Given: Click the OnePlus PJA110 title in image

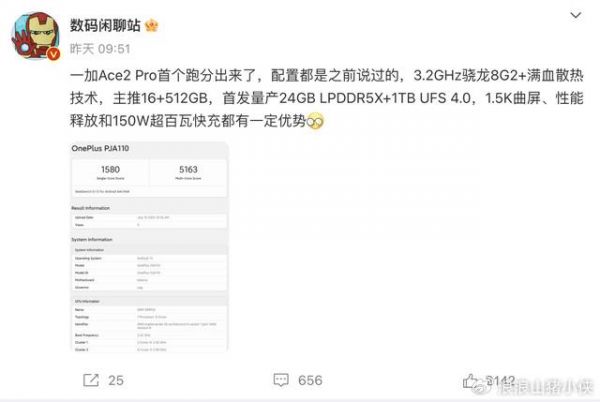Looking at the screenshot, I should (x=100, y=148).
